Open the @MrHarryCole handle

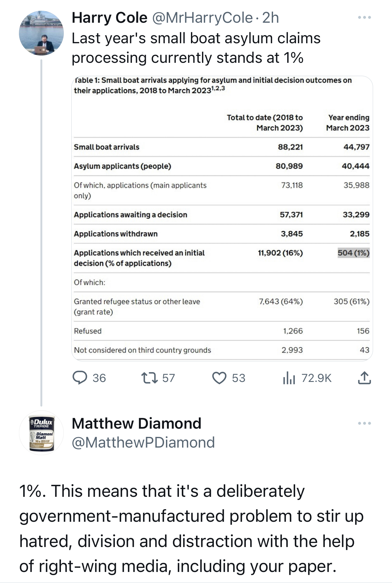coord(202,18)
